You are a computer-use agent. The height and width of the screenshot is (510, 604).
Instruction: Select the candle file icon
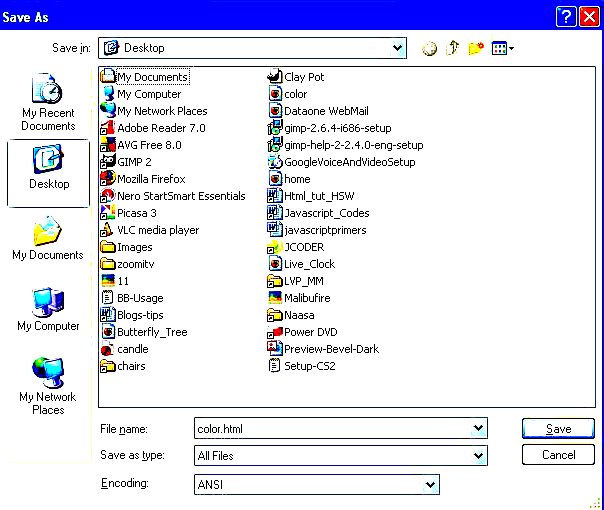pyautogui.click(x=107, y=349)
